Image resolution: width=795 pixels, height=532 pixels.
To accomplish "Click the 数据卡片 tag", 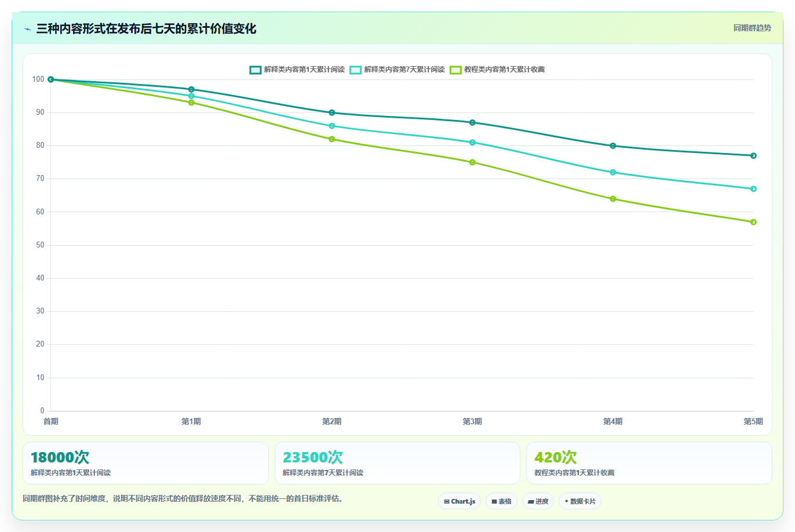I will (x=579, y=501).
